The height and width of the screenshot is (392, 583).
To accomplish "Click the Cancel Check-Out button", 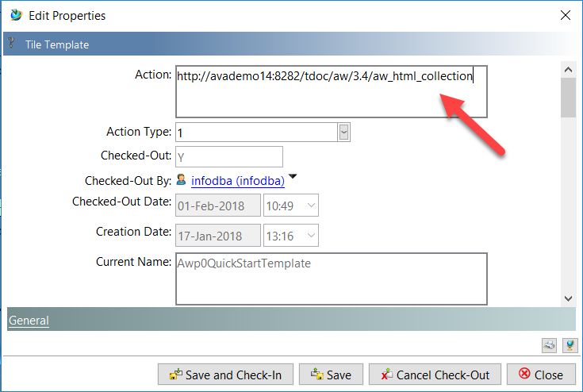I will click(x=435, y=375).
